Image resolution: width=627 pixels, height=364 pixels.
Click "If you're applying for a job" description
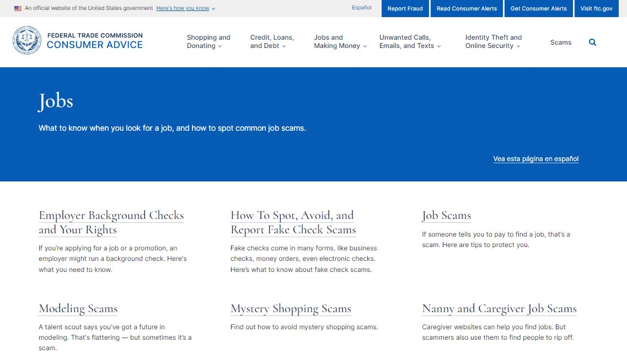click(x=112, y=259)
